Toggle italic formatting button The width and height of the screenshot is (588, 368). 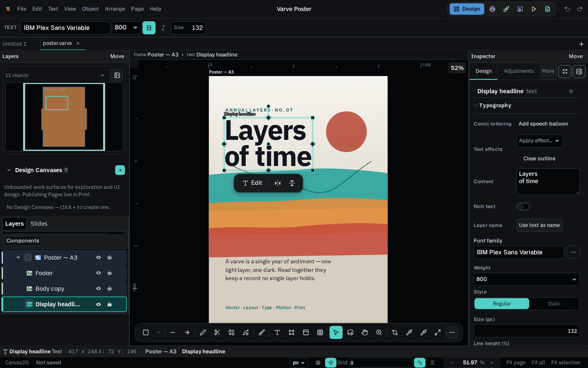163,28
